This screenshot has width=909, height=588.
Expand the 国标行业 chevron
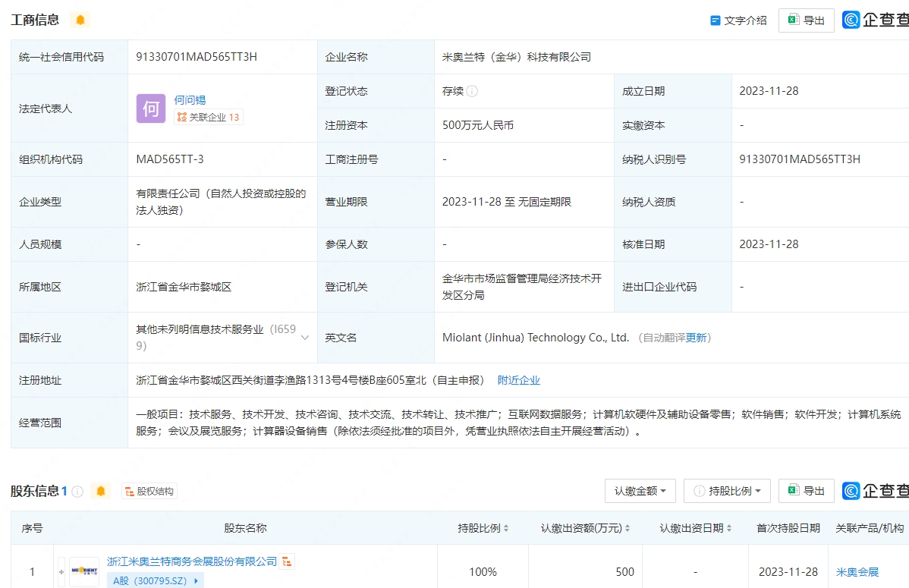click(x=305, y=338)
